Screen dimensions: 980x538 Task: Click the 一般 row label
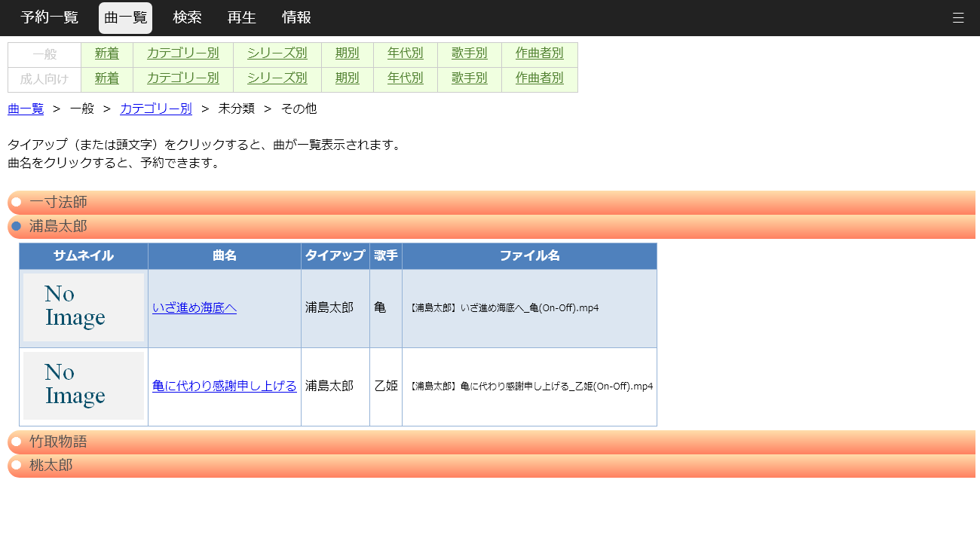[44, 54]
